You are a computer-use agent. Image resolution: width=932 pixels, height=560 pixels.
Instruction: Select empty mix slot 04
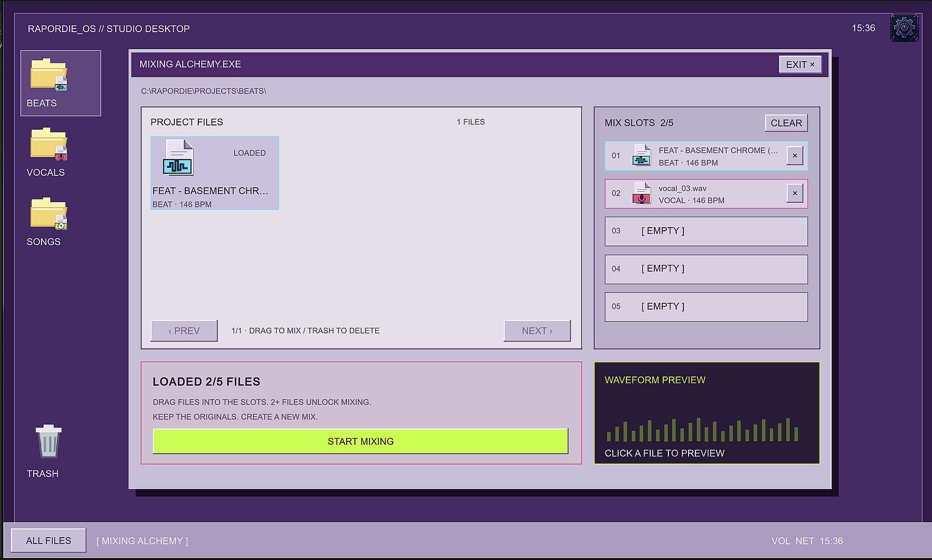point(706,269)
